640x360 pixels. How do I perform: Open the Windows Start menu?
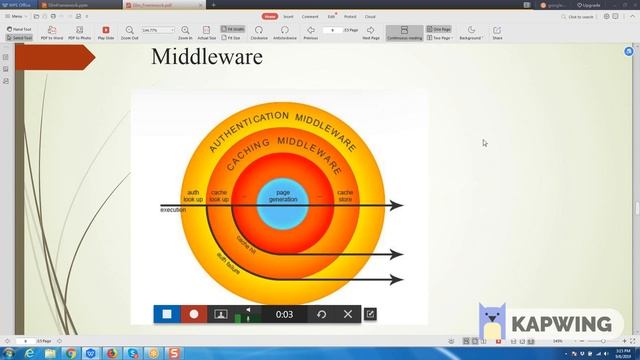click(x=9, y=353)
